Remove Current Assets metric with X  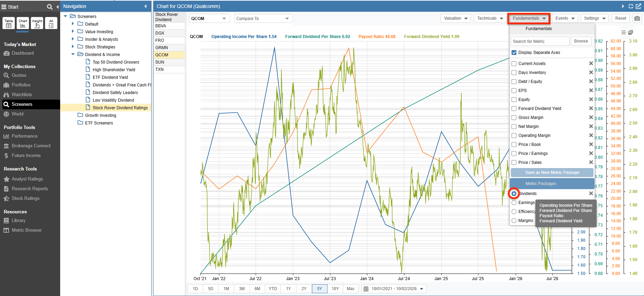pos(591,63)
